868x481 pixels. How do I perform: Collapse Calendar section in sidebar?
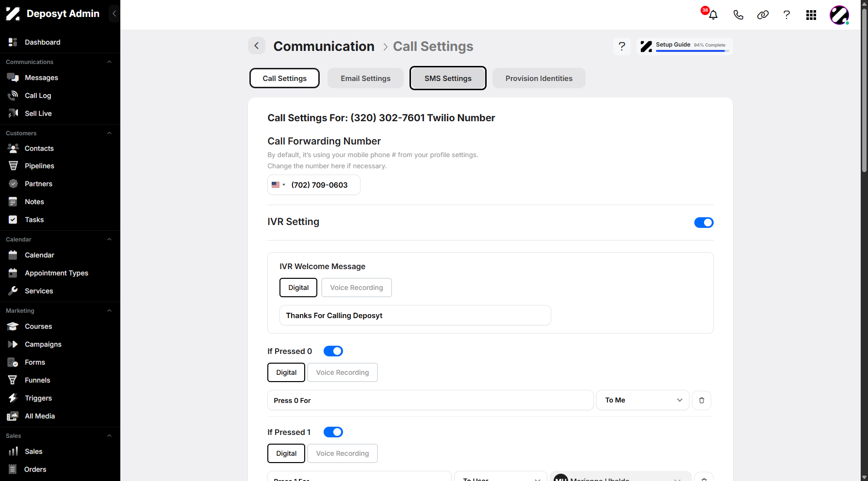[109, 240]
